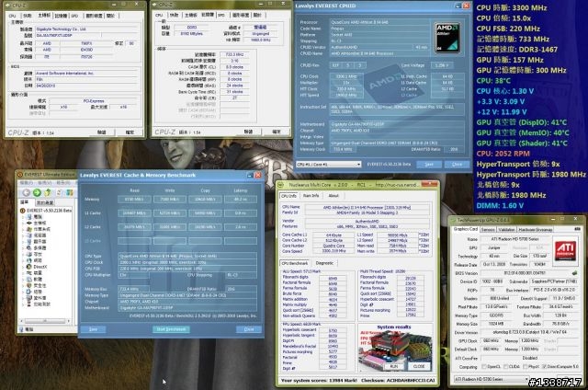Screen dimensions: 588x390
Task: Expand the multimedia node in EVEREST tree
Action: [23, 248]
